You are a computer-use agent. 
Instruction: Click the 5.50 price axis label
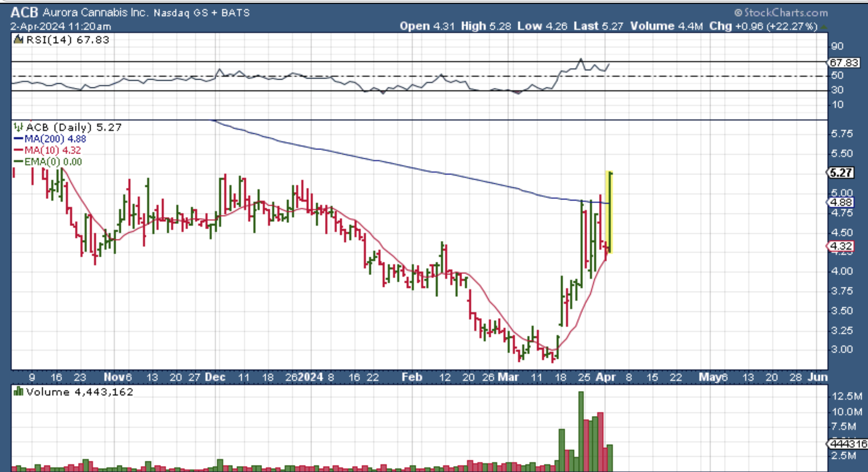(842, 153)
